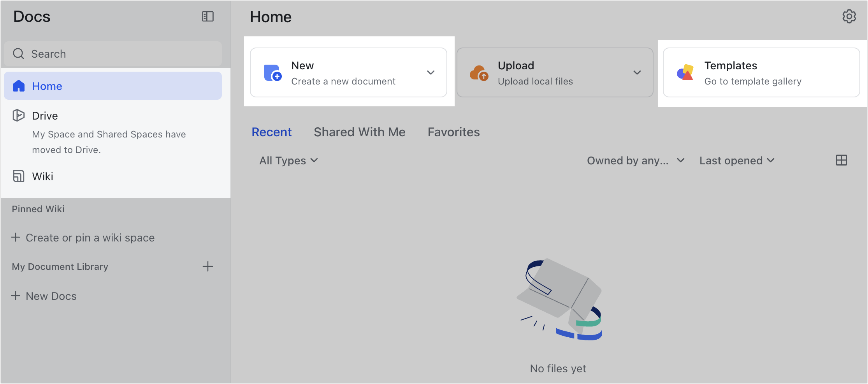Expand the Upload options chevron
The height and width of the screenshot is (384, 868).
coord(637,72)
